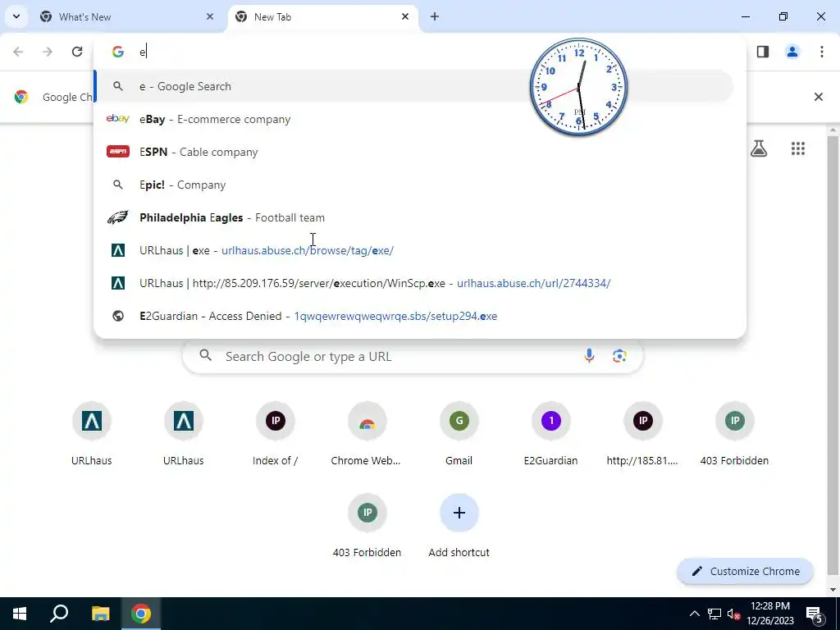Open a new tab with plus button

[x=435, y=16]
